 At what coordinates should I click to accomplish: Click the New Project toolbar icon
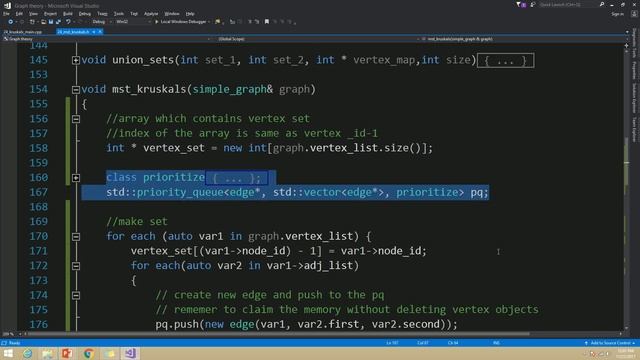[x=32, y=22]
